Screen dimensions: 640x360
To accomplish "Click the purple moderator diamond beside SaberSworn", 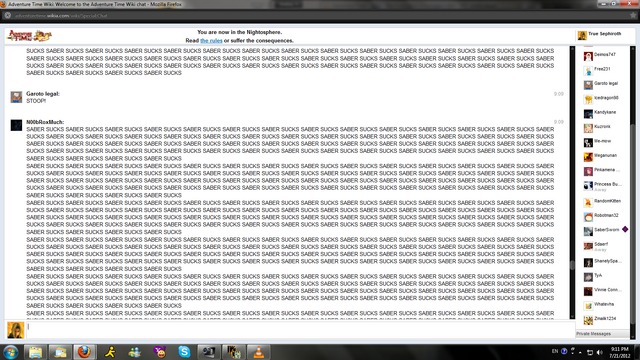I will pos(625,229).
